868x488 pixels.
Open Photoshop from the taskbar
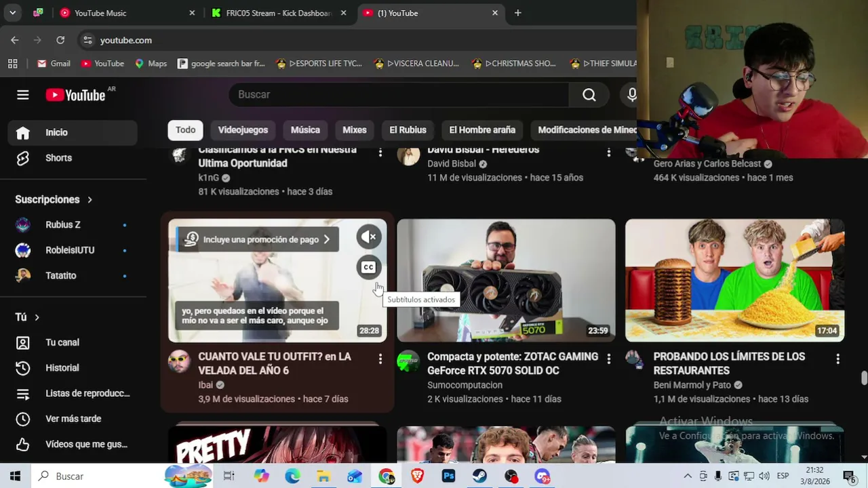pyautogui.click(x=448, y=476)
